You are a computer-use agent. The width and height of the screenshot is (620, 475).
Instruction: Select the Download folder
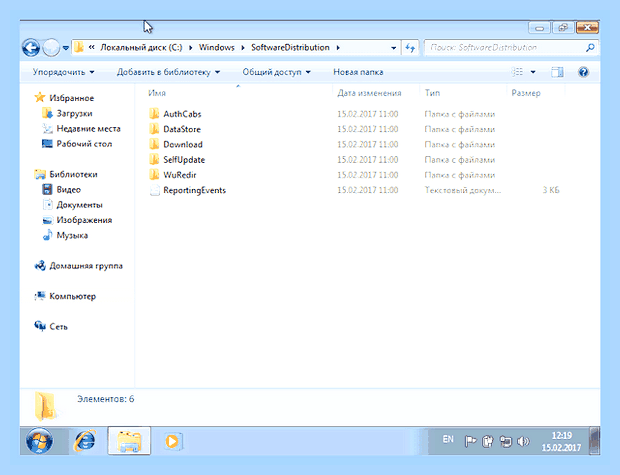[183, 145]
